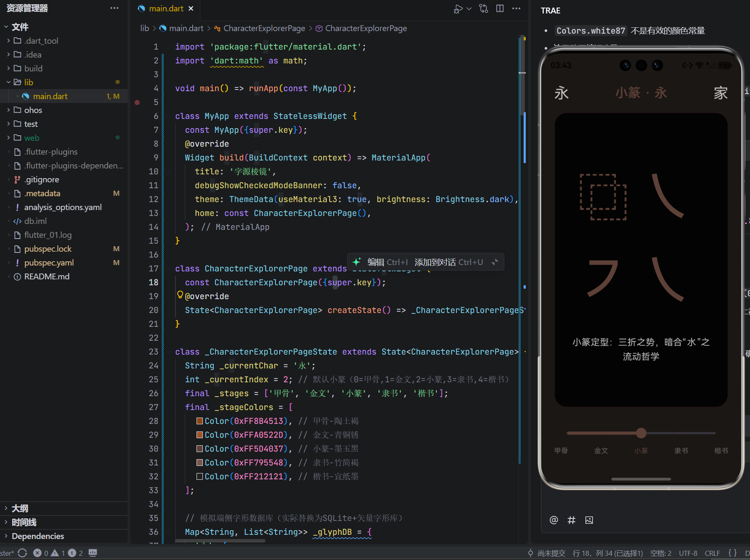
Task: Click color swatch for 0xFF795548
Action: pos(200,463)
